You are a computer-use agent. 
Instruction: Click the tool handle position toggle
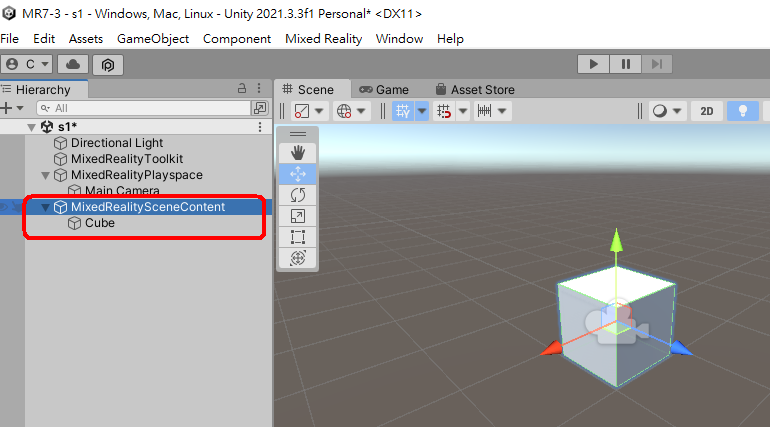coord(302,111)
